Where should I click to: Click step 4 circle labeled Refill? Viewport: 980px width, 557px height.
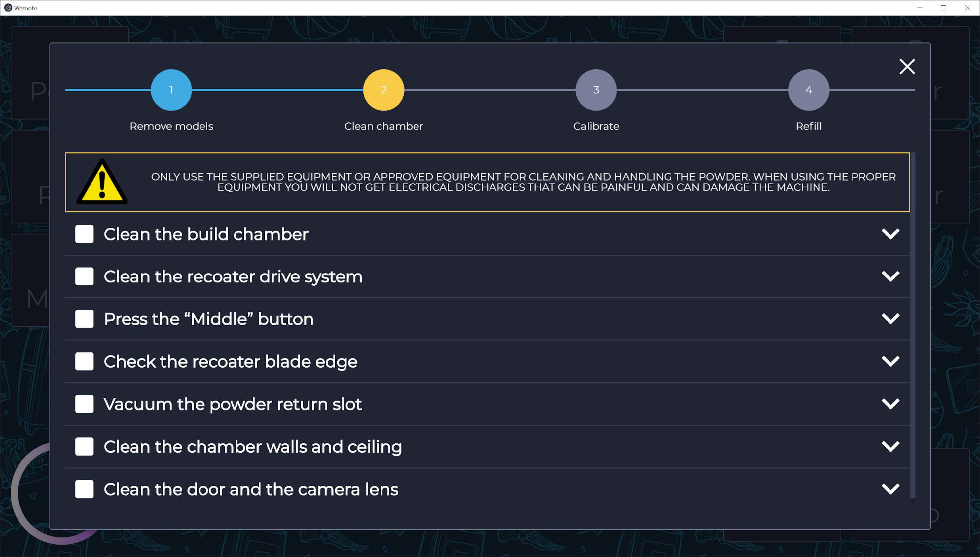pyautogui.click(x=808, y=90)
